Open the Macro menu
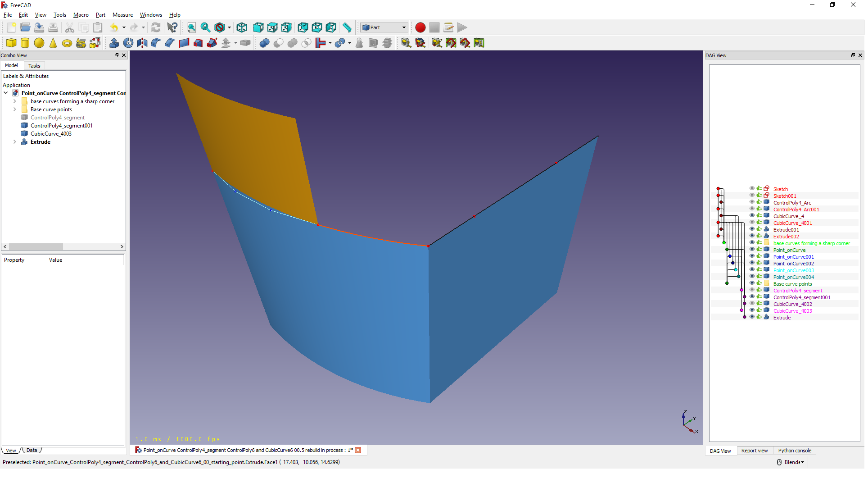 click(81, 15)
